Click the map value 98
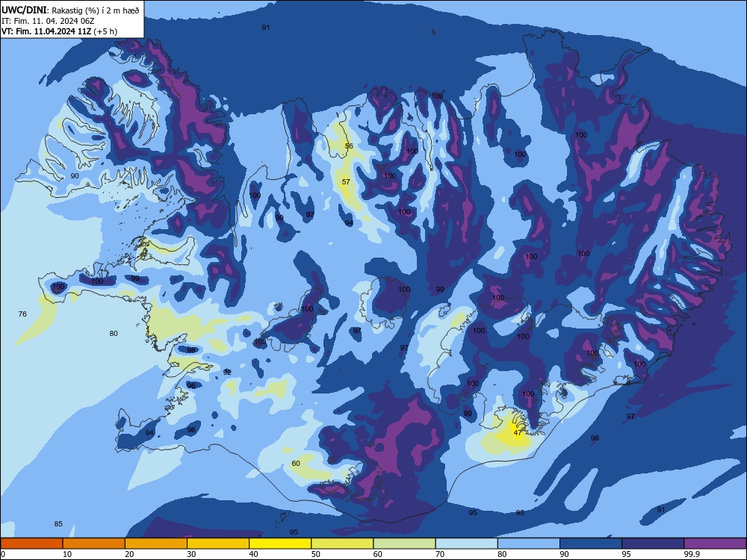 (191, 350)
